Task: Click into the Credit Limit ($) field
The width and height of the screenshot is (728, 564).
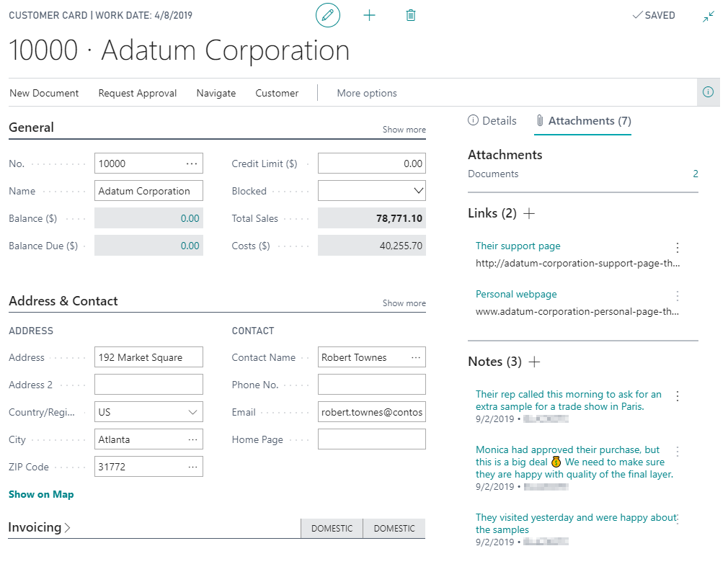Action: tap(371, 164)
